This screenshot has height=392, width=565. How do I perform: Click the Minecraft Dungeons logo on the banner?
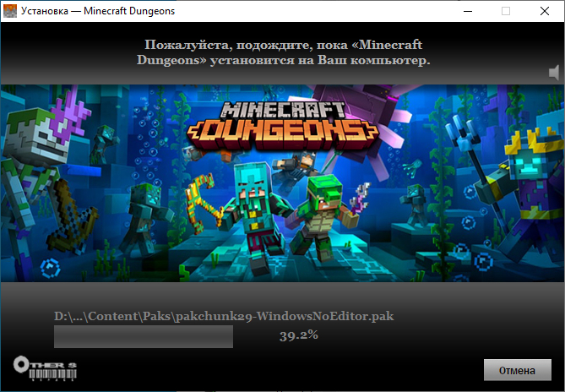point(283,122)
